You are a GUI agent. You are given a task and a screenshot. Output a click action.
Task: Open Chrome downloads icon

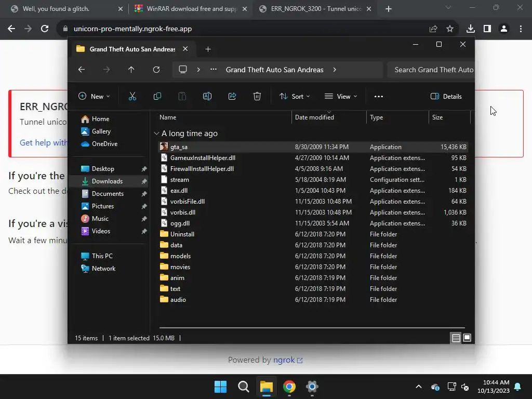(471, 29)
